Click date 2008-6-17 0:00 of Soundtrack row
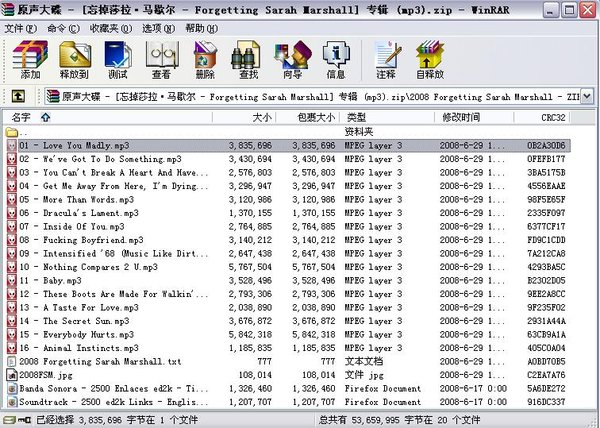Viewport: 600px width, 428px height. (x=473, y=402)
